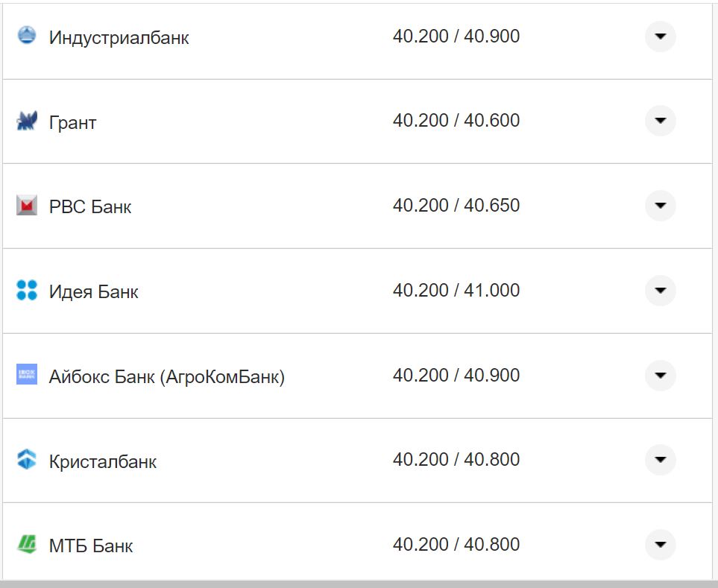Expand Айбокс Банк (АгроКомБанк) details

pos(660,375)
